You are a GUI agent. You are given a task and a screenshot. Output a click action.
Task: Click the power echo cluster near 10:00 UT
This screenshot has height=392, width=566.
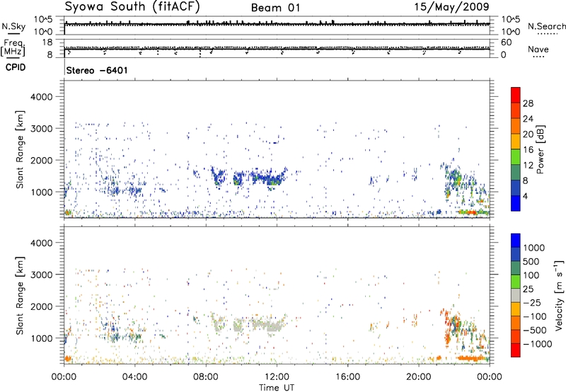[x=237, y=179]
